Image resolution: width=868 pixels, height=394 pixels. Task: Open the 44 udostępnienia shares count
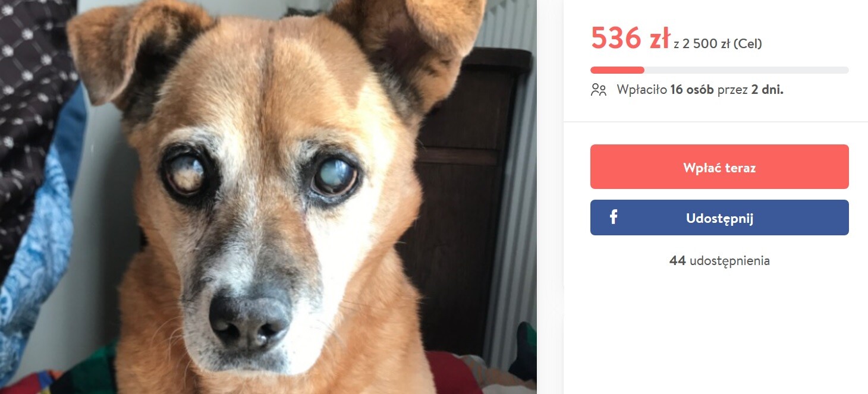(719, 260)
